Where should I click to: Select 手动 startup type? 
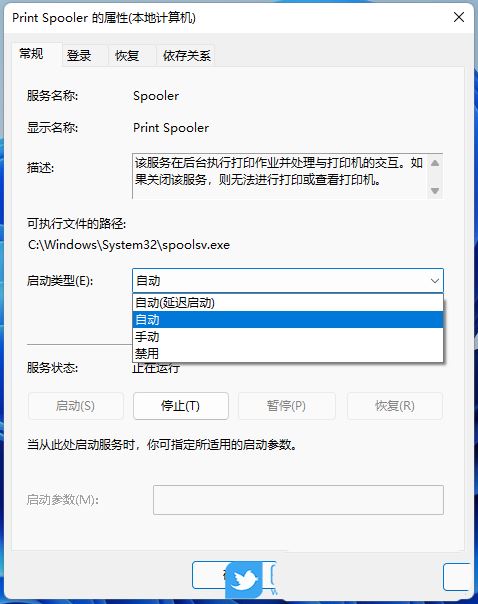tap(288, 336)
